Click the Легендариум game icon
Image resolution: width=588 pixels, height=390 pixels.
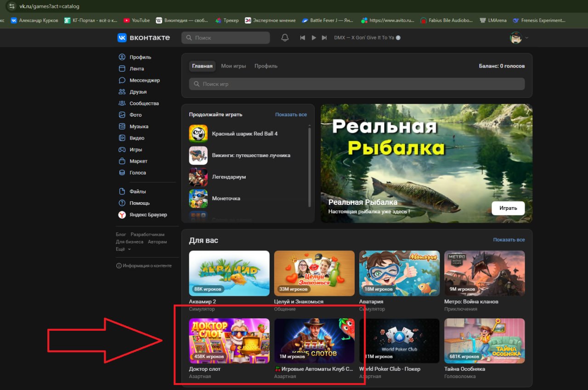[198, 177]
